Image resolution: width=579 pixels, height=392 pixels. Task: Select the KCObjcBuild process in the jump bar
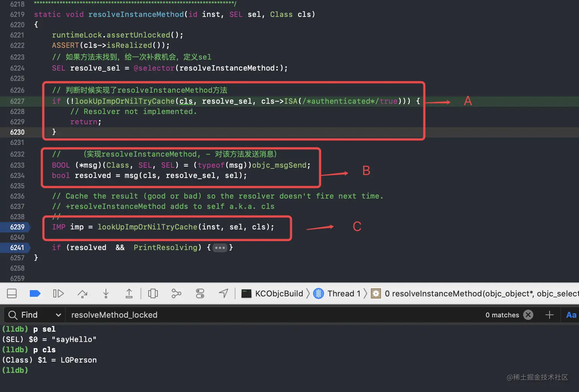tap(272, 294)
